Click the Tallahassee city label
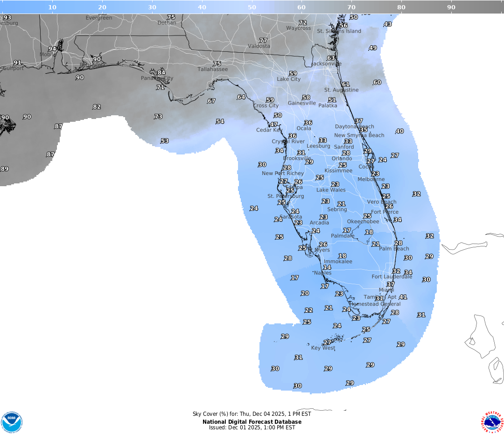 [x=212, y=69]
